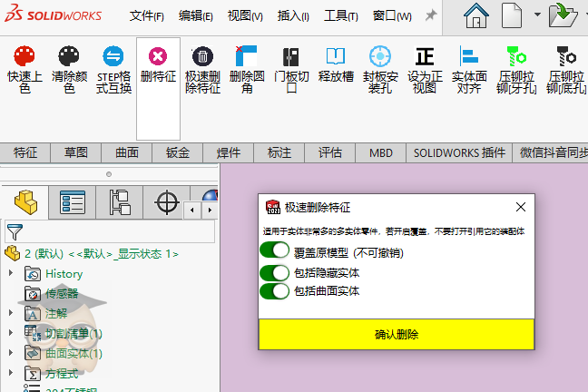Open the PropertyManager panel tab
The image size is (588, 392).
(73, 202)
